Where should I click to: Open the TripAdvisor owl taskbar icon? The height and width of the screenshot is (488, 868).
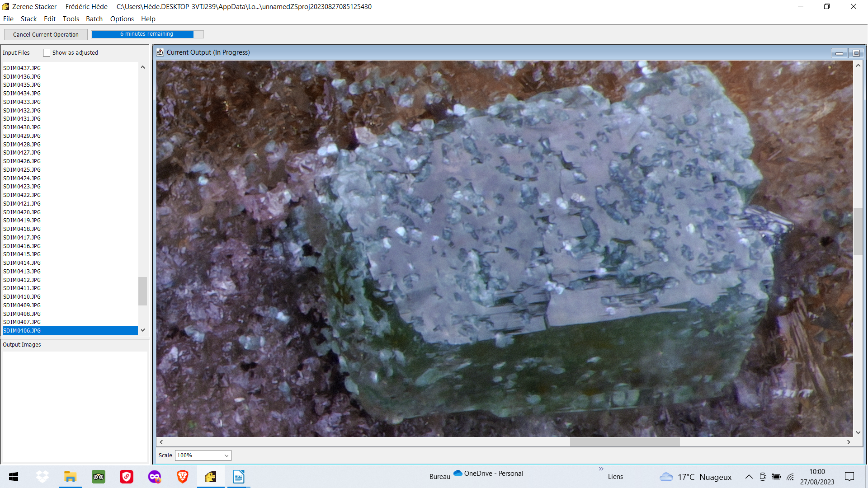[99, 477]
